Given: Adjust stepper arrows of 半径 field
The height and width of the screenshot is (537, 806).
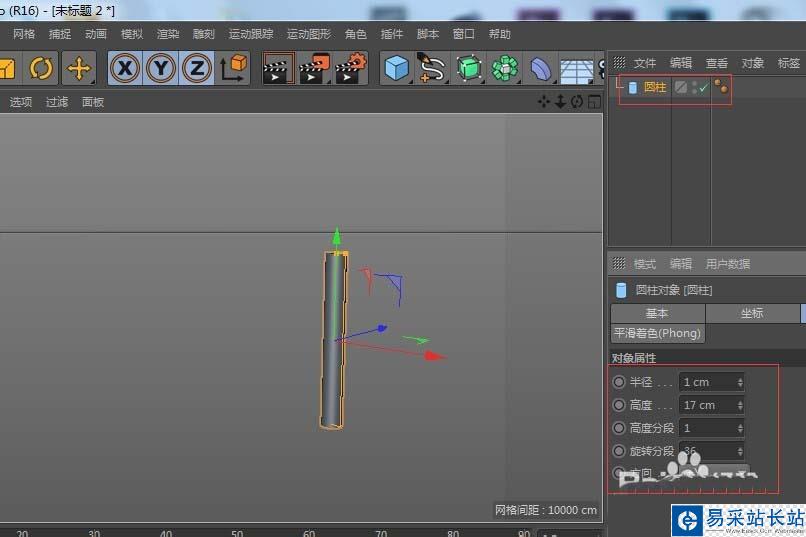Looking at the screenshot, I should (x=740, y=382).
